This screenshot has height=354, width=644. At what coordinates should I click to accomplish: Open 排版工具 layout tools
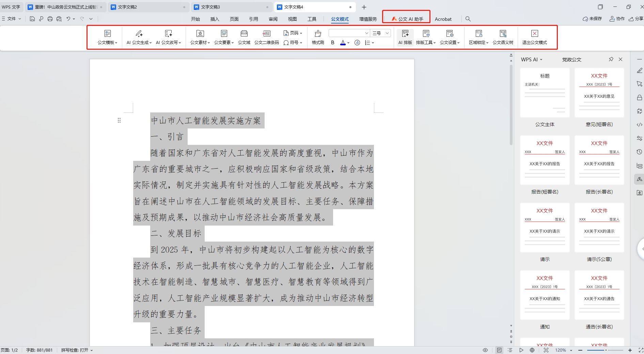426,37
